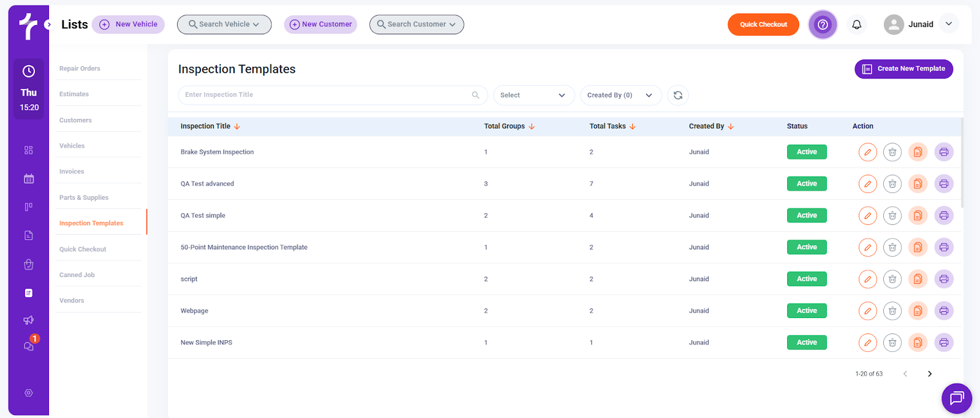This screenshot has width=980, height=418.
Task: Open the chat widget bubble
Action: [956, 398]
